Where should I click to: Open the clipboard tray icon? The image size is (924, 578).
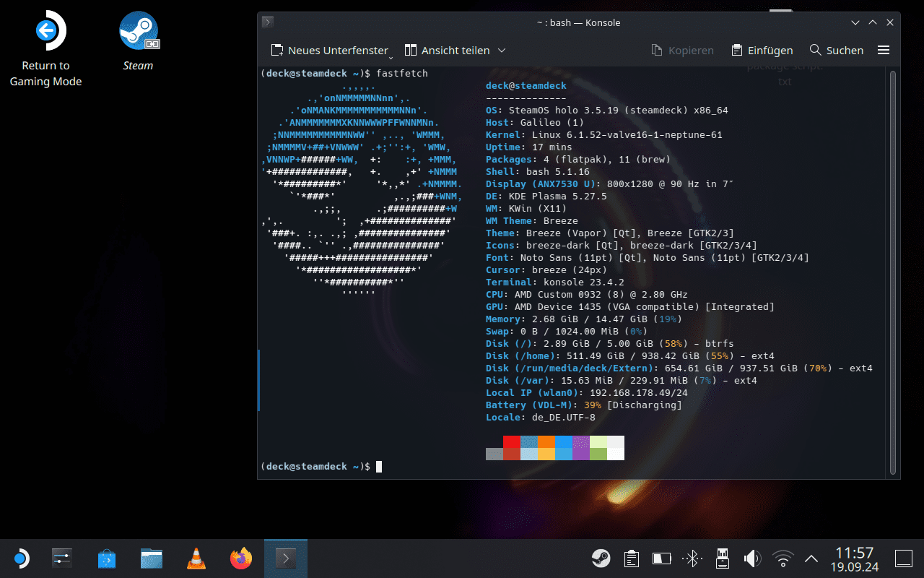(632, 558)
